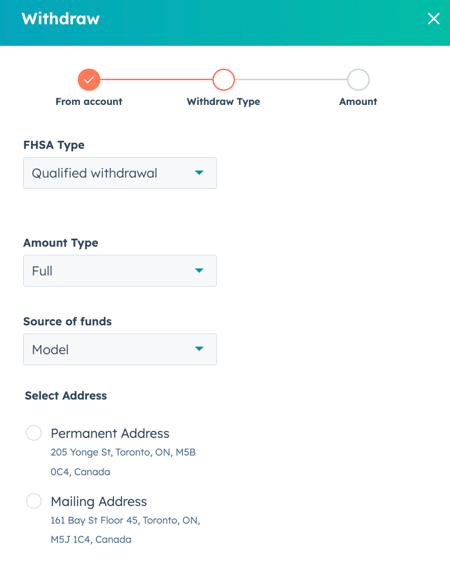450x563 pixels.
Task: Click the Withdraw Type step circle
Action: (x=223, y=79)
